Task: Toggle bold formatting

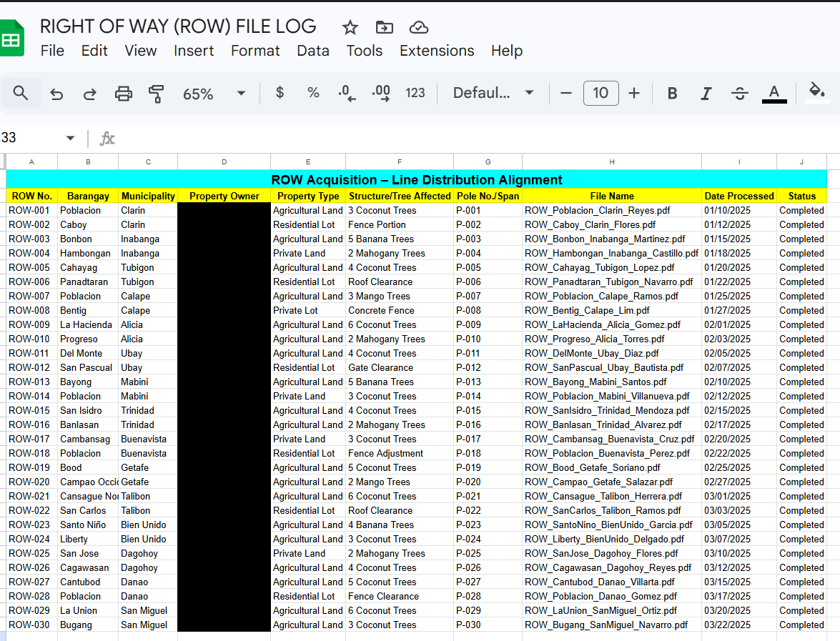Action: (x=672, y=94)
